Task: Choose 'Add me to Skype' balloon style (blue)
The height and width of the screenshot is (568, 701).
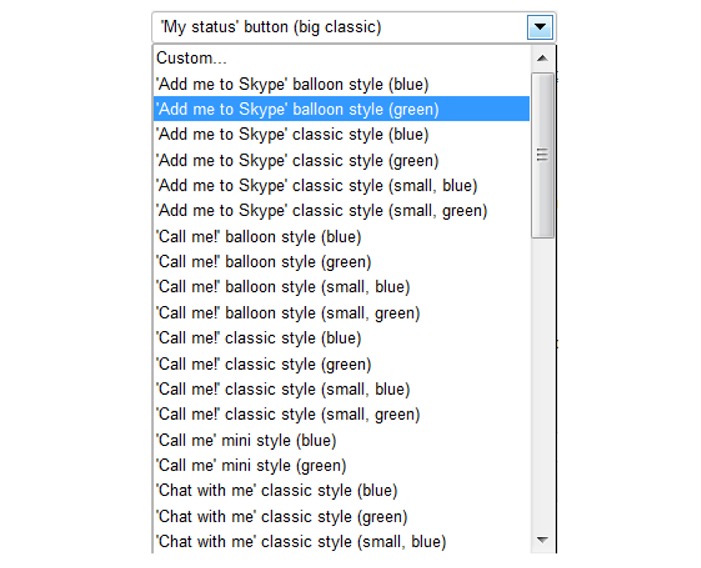Action: pos(292,84)
